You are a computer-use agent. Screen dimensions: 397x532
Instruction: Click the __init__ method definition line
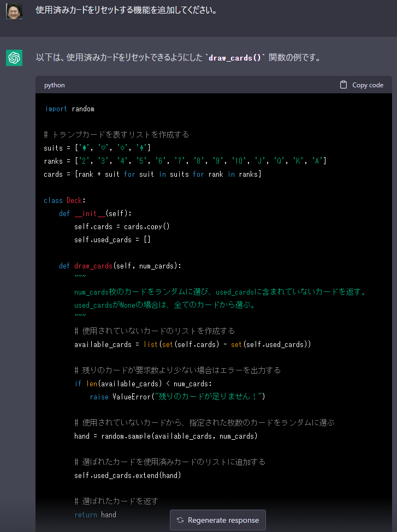95,213
